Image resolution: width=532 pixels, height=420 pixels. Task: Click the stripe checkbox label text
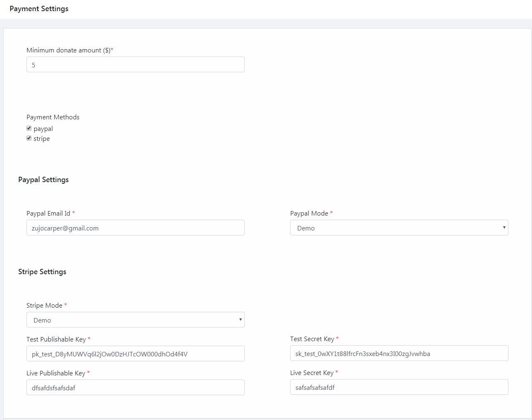pos(42,139)
